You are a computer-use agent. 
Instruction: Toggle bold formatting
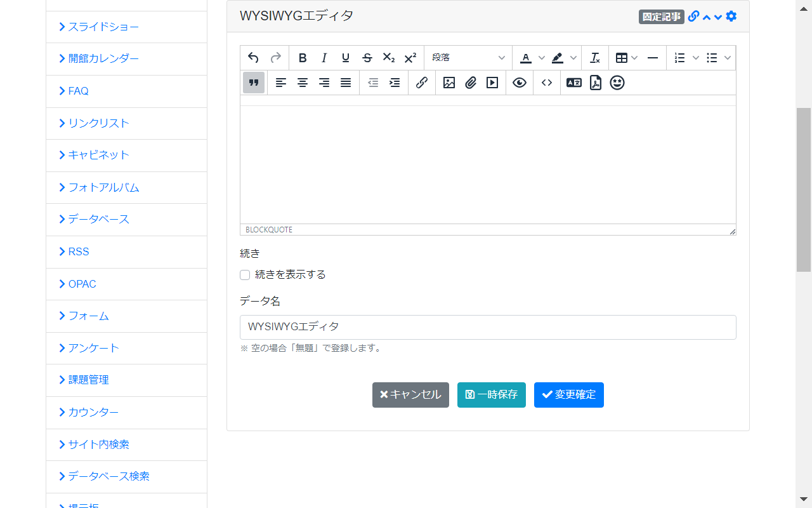303,57
